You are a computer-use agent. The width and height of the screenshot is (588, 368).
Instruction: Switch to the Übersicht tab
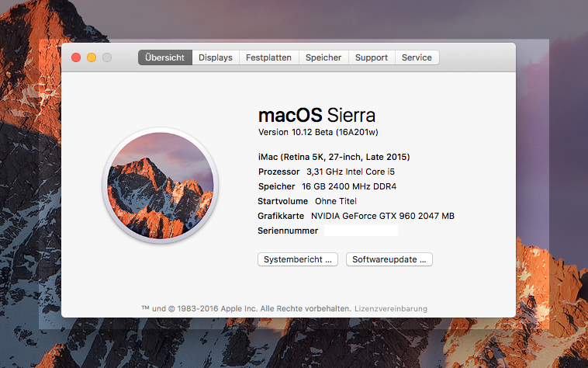click(165, 57)
